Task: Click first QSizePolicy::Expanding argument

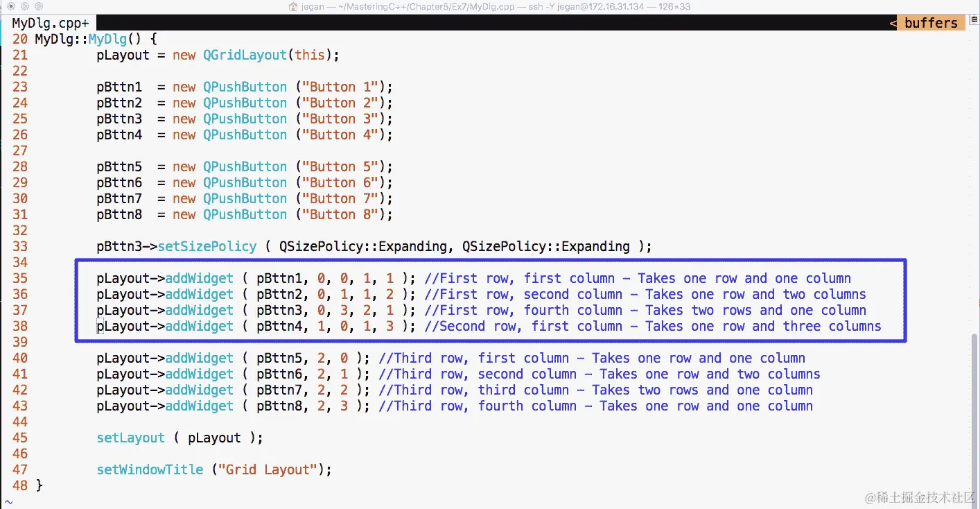Action: tap(363, 246)
